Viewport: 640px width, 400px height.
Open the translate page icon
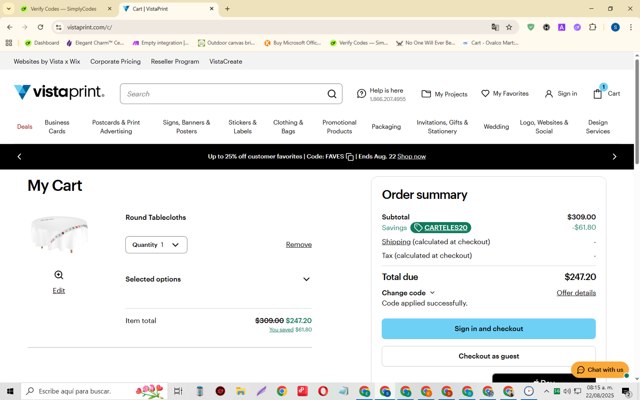coord(495,27)
